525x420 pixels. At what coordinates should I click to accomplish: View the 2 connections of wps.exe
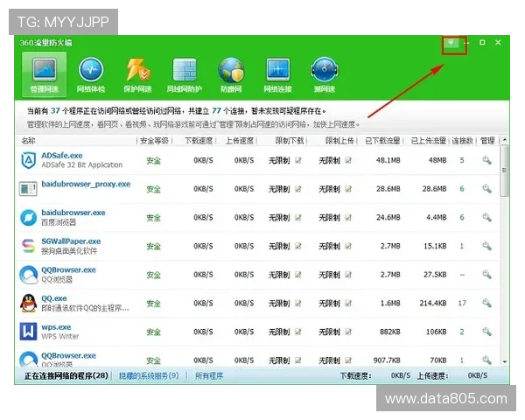coord(462,332)
